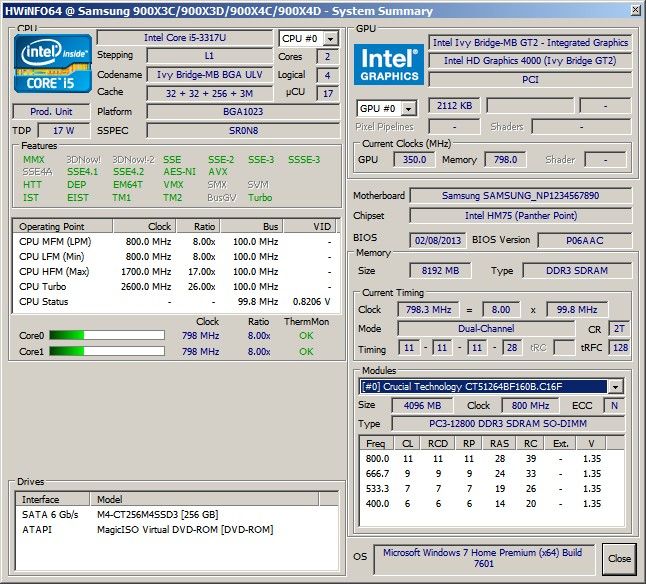Click the SSE4.2 feature label

129,172
